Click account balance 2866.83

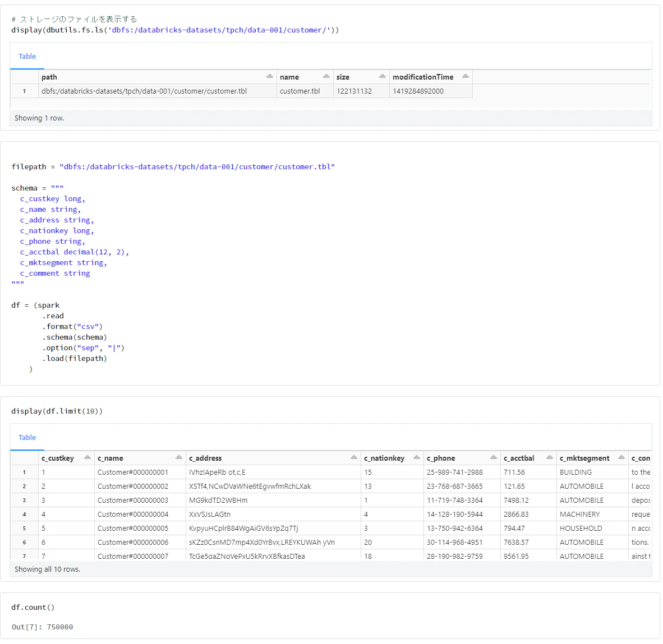(528, 514)
